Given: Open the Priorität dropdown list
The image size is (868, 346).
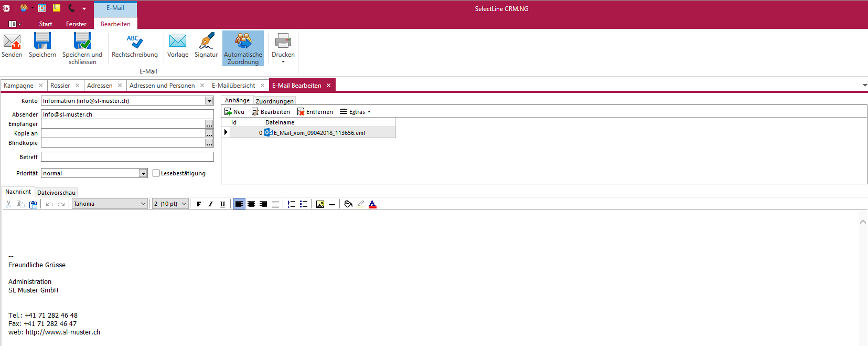Looking at the screenshot, I should pyautogui.click(x=143, y=173).
